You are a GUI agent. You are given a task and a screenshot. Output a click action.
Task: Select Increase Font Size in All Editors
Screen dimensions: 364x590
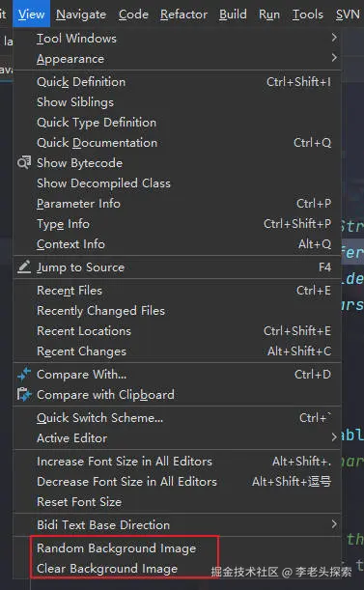click(x=178, y=462)
